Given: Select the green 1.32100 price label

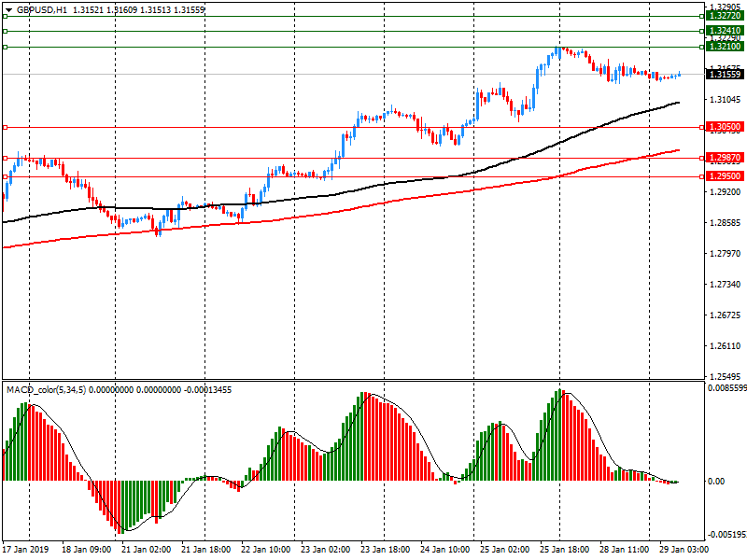Looking at the screenshot, I should (725, 47).
